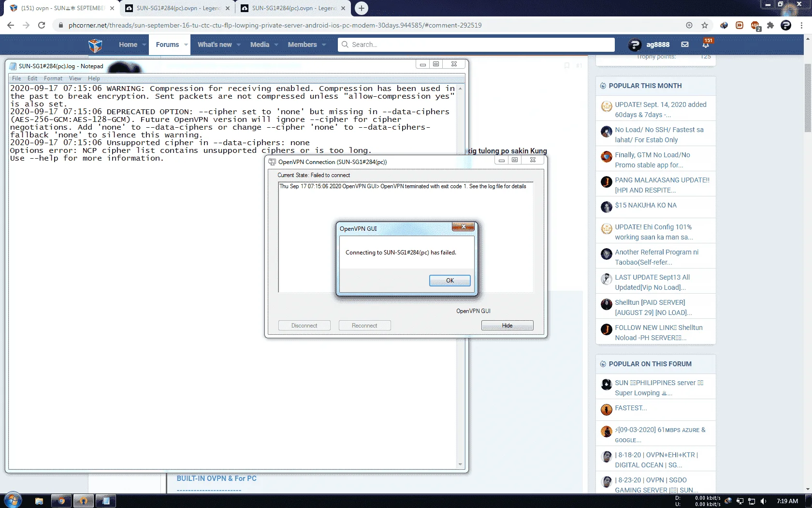Screen dimensions: 812x508
Task: Open '$15 NAKUHA KO NA' thread
Action: (645, 205)
